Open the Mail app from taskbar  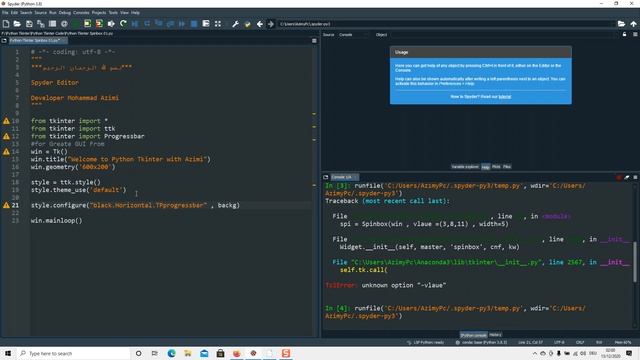click(x=204, y=353)
